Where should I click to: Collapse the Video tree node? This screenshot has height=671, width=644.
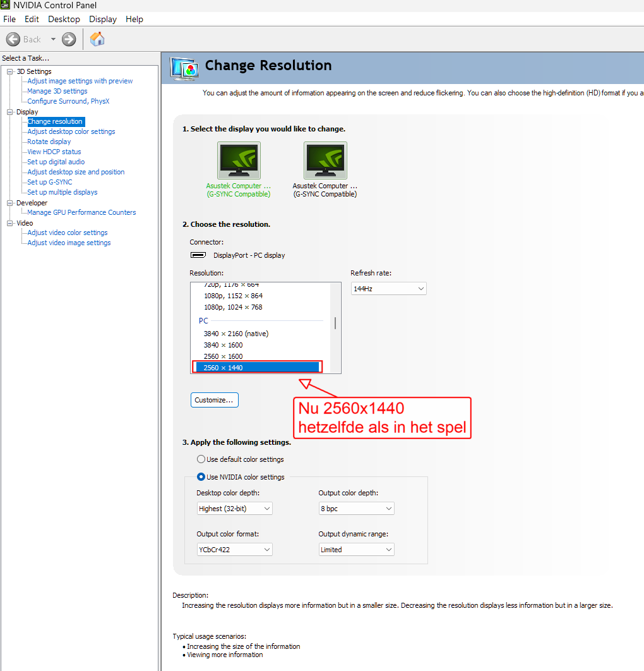(x=10, y=223)
